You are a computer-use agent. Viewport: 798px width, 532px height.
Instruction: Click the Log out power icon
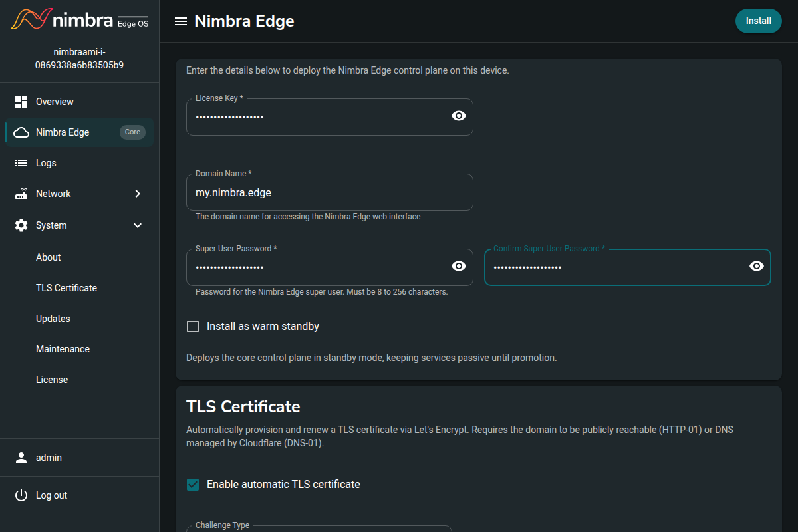21,495
